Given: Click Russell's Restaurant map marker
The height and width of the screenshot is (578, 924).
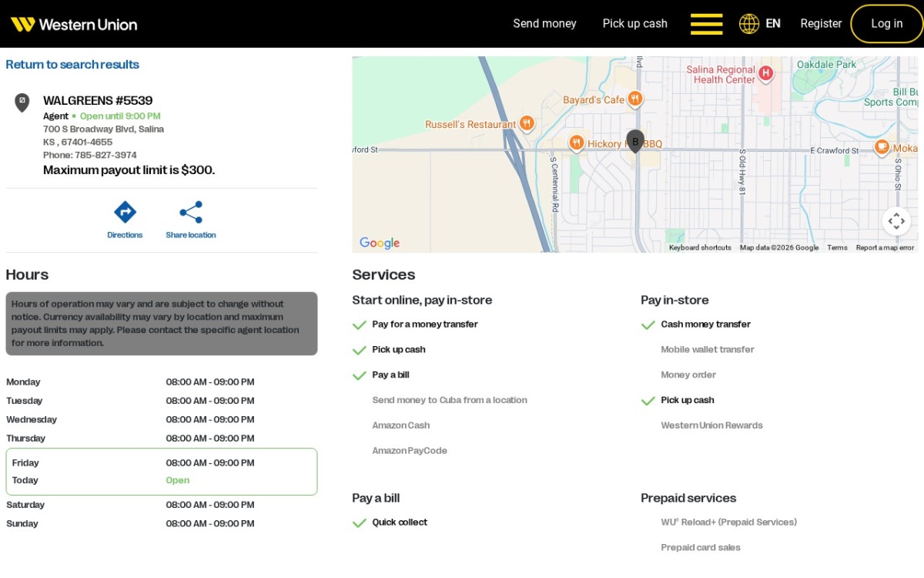Looking at the screenshot, I should click(527, 123).
